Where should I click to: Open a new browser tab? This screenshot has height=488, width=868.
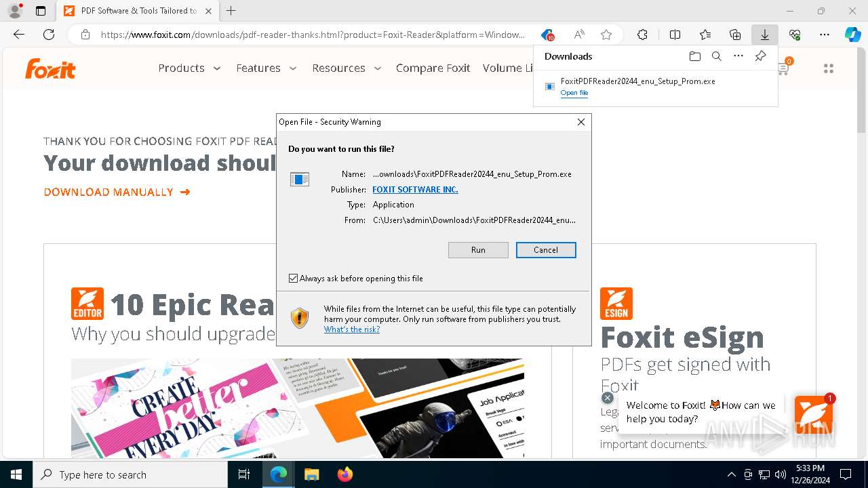[x=231, y=11]
